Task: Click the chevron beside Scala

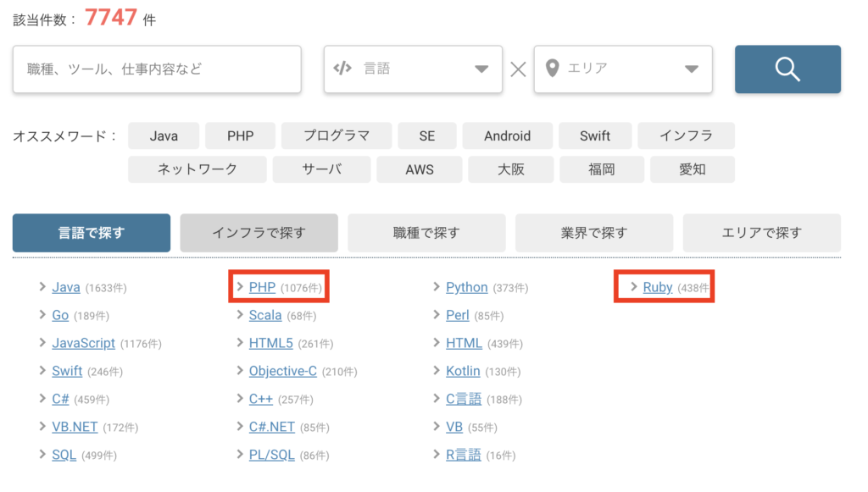Action: click(240, 314)
